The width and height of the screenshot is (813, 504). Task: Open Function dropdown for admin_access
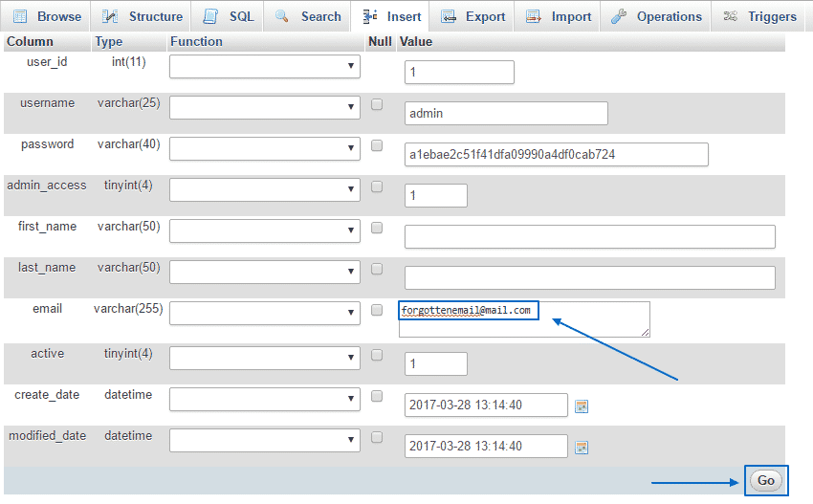point(264,189)
